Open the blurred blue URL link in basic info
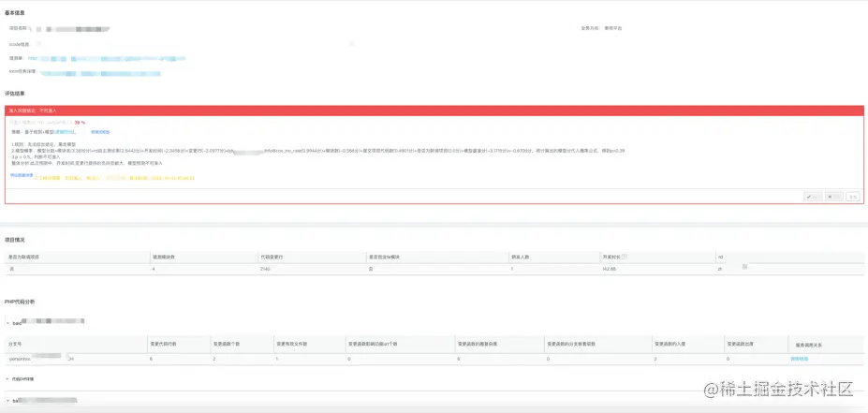This screenshot has height=413, width=868. coord(107,58)
